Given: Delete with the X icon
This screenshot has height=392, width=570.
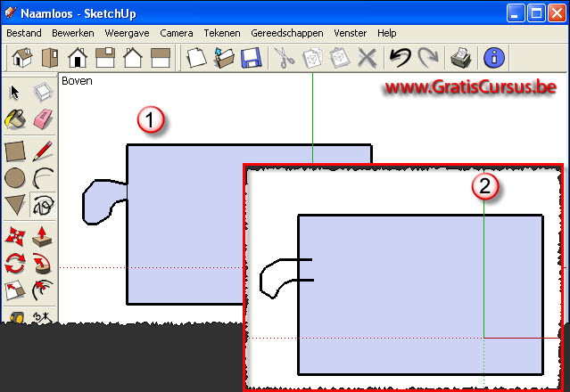Looking at the screenshot, I should (367, 57).
